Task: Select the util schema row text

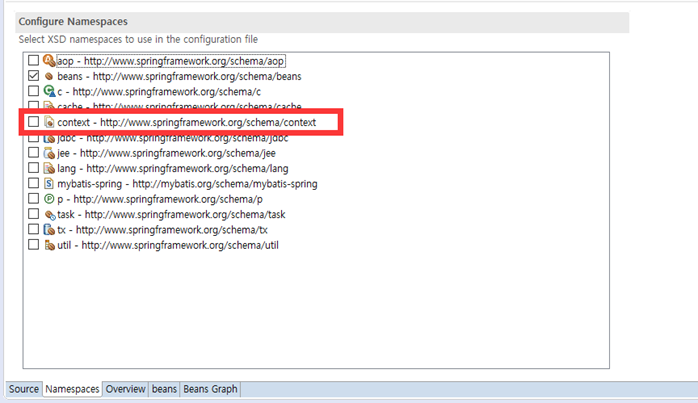Action: [x=168, y=245]
